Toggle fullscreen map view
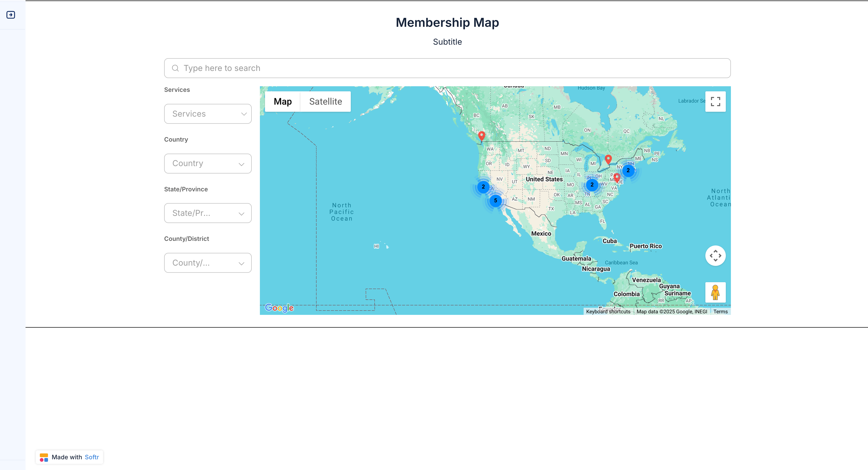 click(x=715, y=101)
